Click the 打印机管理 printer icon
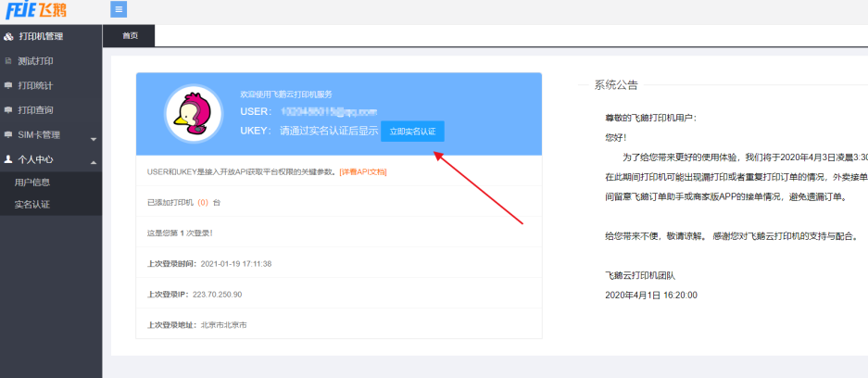The width and height of the screenshot is (868, 378). coord(8,36)
